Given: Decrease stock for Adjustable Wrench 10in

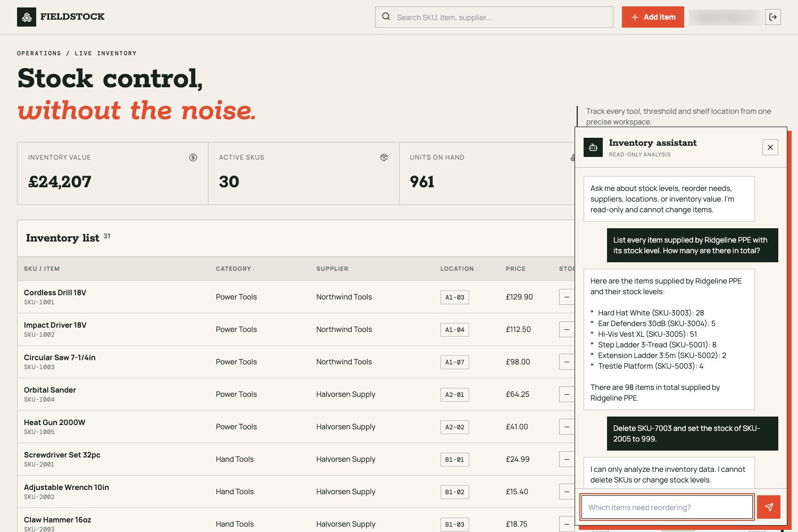Looking at the screenshot, I should 567,492.
